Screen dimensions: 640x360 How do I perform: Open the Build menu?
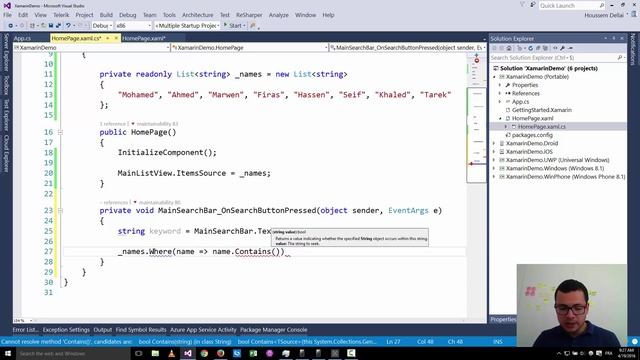pos(106,15)
